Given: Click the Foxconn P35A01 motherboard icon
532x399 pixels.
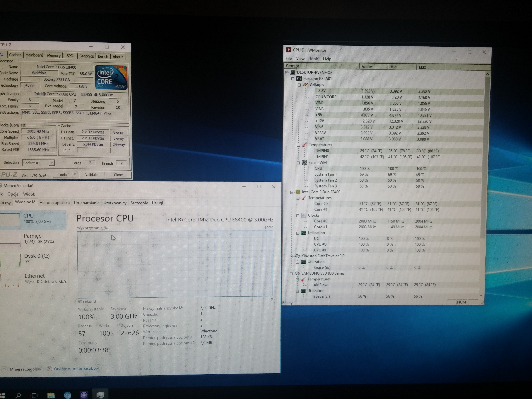Looking at the screenshot, I should (x=299, y=78).
